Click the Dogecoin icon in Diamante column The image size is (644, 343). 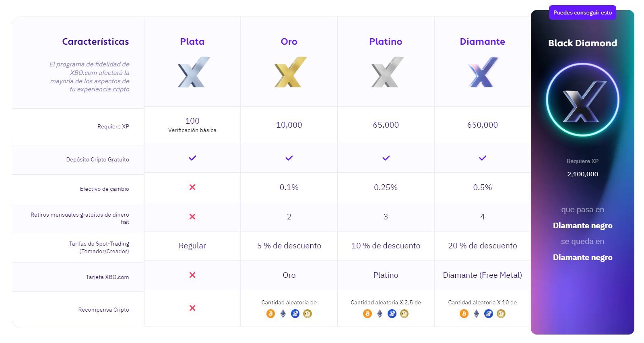click(x=501, y=314)
